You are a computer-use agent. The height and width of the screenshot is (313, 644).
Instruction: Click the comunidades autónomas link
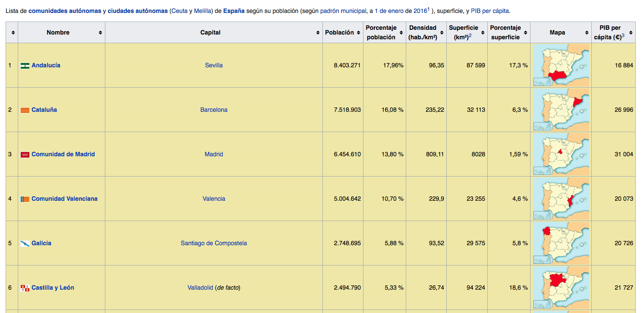tap(65, 11)
